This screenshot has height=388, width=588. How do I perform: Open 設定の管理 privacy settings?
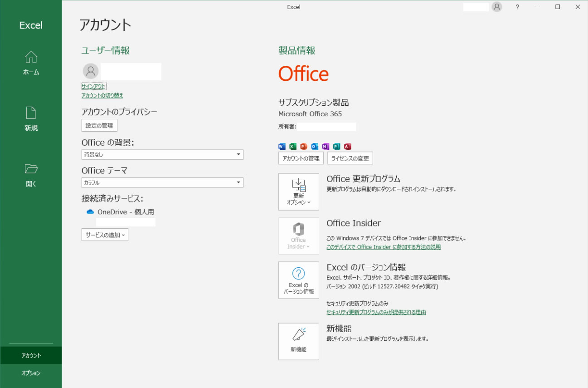[x=99, y=125]
